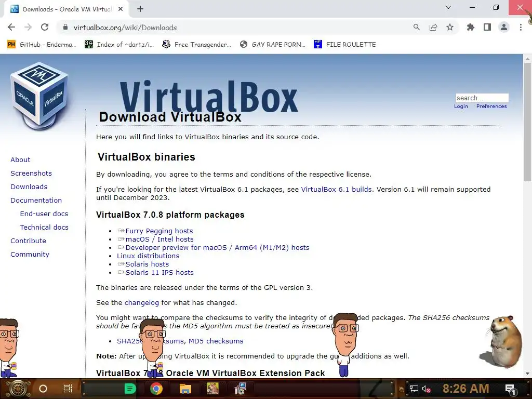Open the 8:26 AM clock
The image size is (532, 399).
click(x=465, y=388)
